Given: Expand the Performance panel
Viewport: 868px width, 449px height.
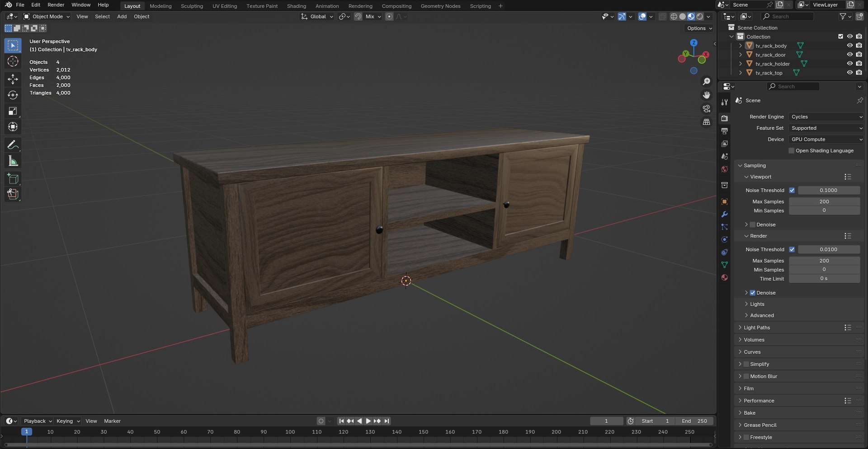Looking at the screenshot, I should click(759, 401).
